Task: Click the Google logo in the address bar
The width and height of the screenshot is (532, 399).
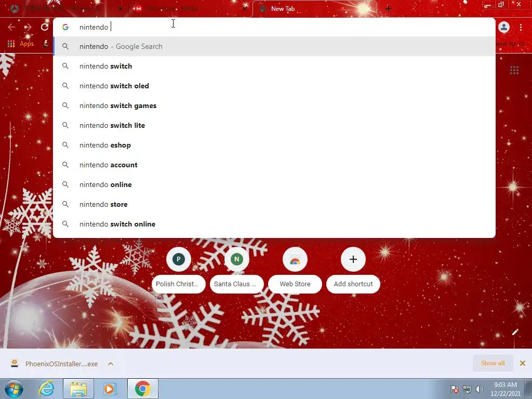Action: 65,27
